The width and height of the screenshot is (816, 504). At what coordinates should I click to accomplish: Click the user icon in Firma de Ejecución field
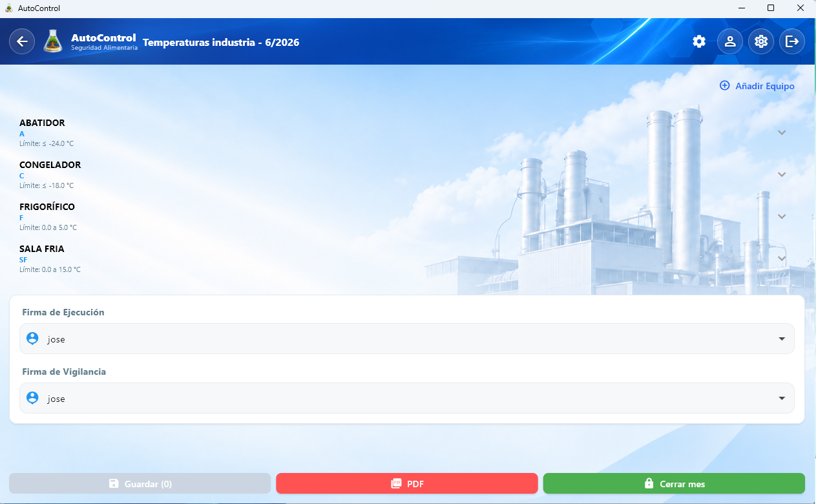[x=32, y=339]
